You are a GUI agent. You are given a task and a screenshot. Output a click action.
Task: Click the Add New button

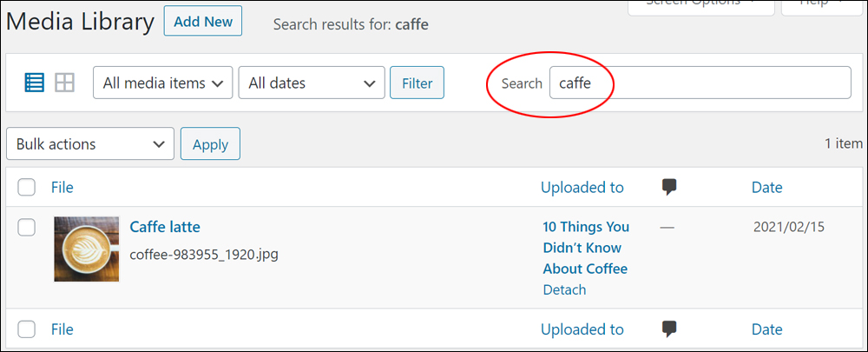pyautogui.click(x=203, y=21)
